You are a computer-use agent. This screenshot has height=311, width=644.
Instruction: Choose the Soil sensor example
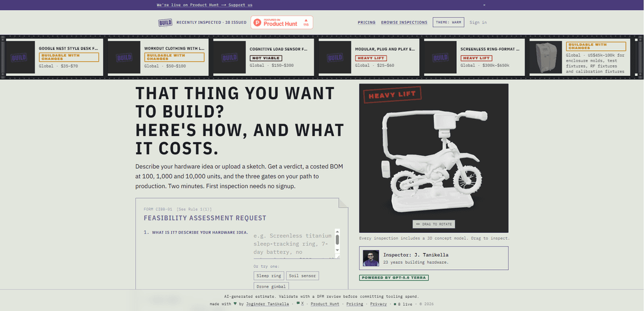coord(302,276)
